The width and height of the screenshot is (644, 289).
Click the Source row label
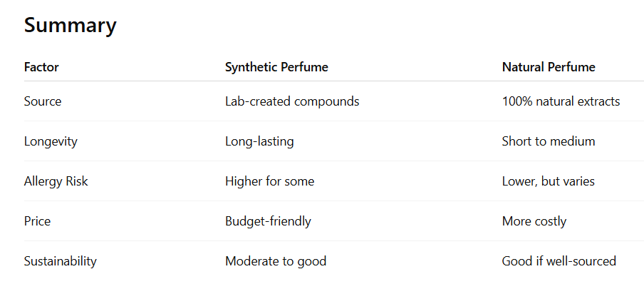[x=43, y=101]
